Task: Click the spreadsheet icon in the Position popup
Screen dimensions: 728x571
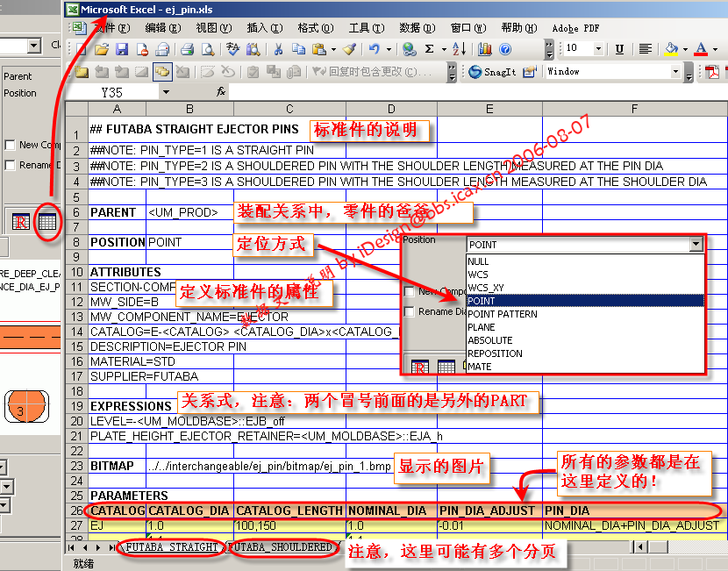Action: 446,368
